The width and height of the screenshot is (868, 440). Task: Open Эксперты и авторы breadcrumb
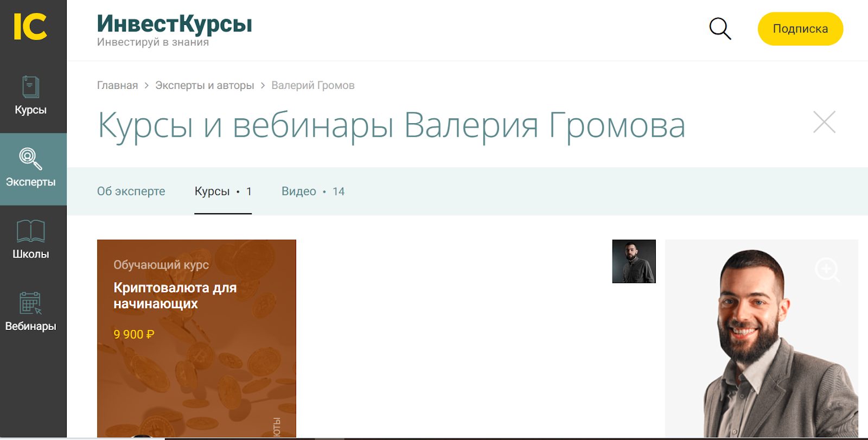point(205,85)
